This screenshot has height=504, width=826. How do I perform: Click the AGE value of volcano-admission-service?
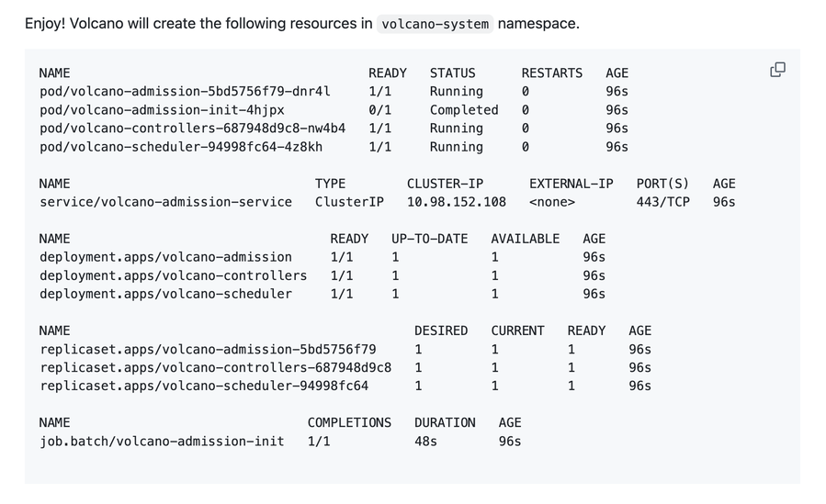[724, 202]
